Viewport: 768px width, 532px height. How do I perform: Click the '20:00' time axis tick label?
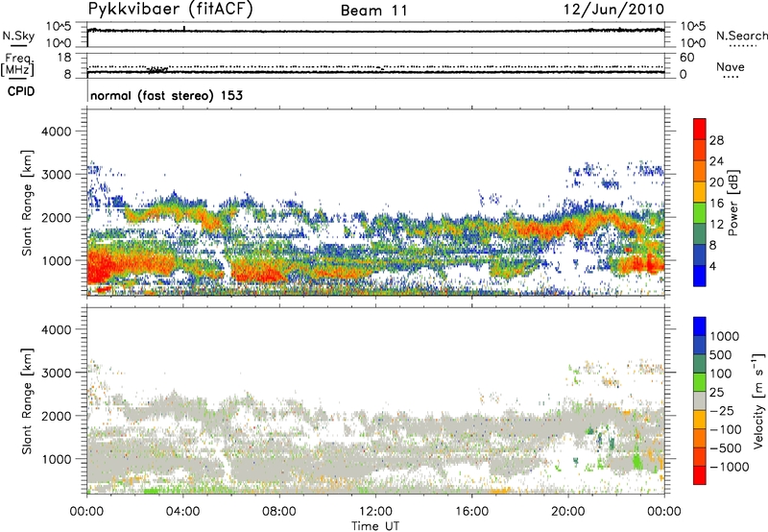click(568, 512)
